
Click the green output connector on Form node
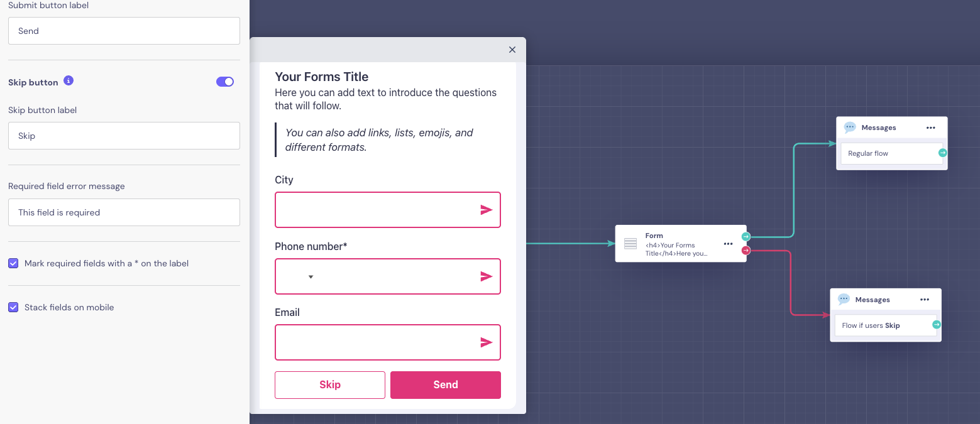(x=746, y=237)
